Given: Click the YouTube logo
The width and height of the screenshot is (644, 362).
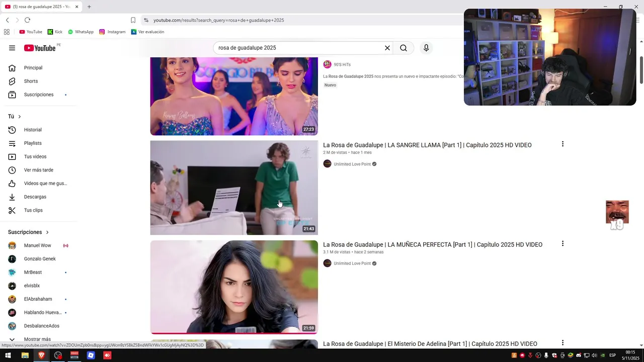Looking at the screenshot, I should point(40,48).
